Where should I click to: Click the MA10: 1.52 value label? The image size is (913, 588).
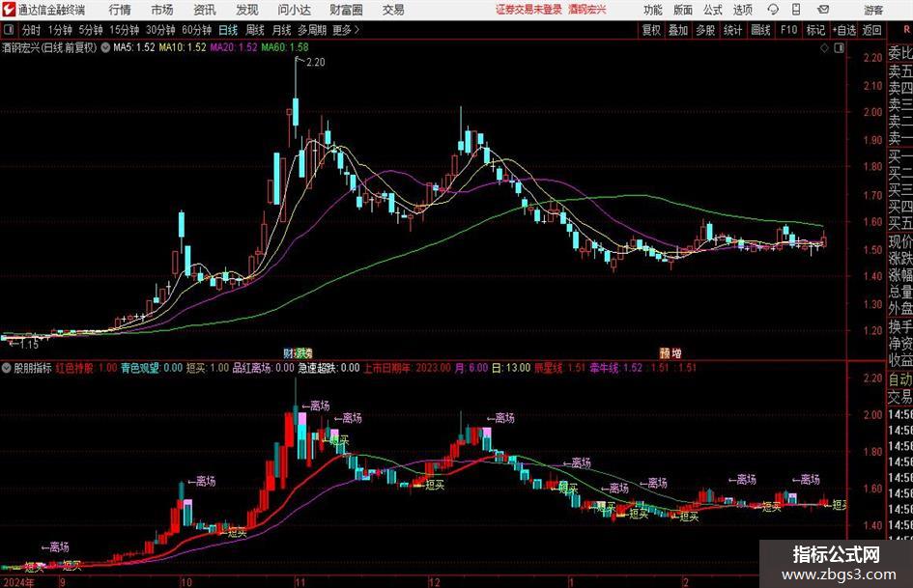(x=183, y=47)
